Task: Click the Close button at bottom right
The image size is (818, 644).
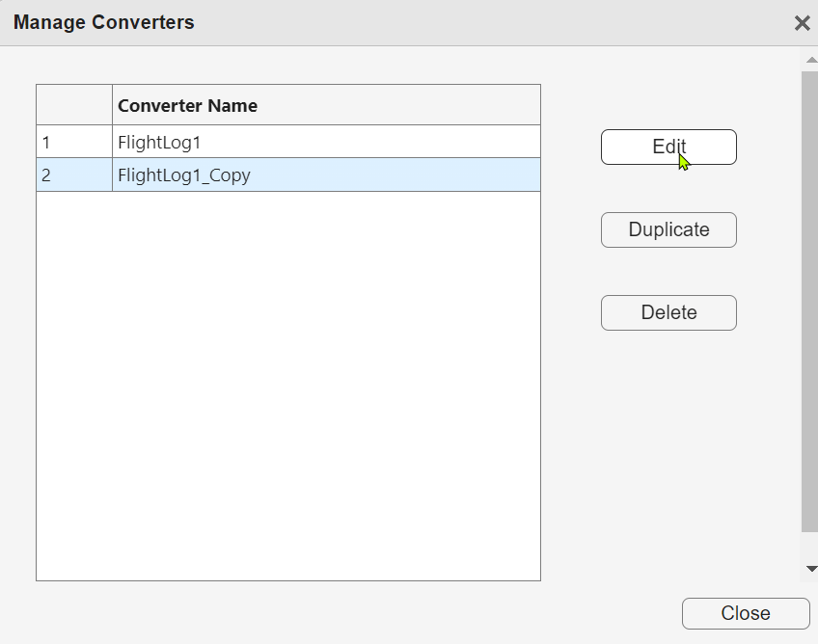Action: [x=745, y=613]
